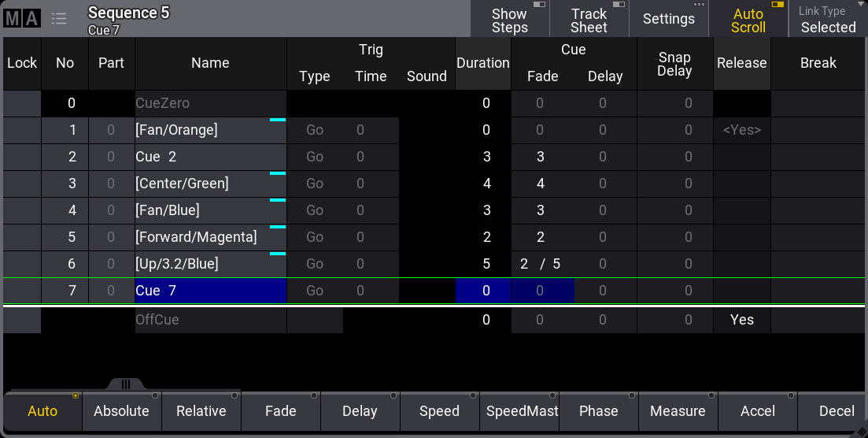The image size is (868, 438).
Task: Open the Link Type Selected dropdown
Action: (x=828, y=20)
